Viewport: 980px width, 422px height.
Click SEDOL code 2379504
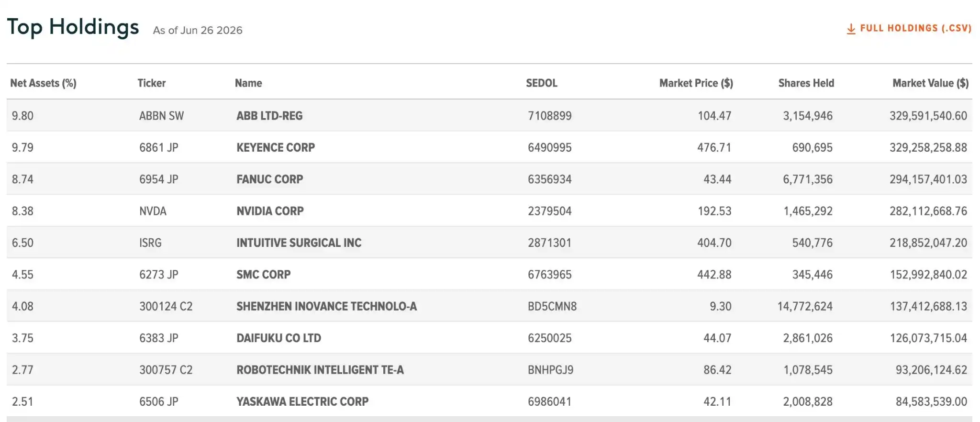pos(550,211)
